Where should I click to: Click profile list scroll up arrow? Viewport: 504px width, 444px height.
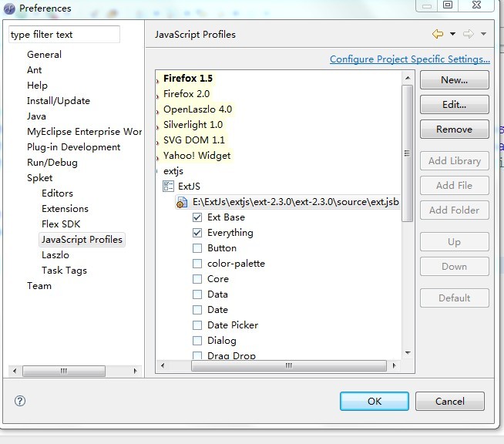(408, 78)
